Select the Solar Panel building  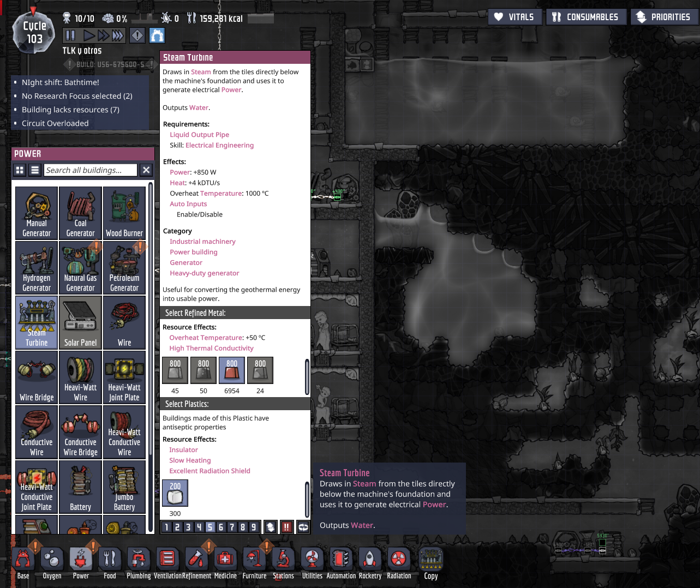80,322
